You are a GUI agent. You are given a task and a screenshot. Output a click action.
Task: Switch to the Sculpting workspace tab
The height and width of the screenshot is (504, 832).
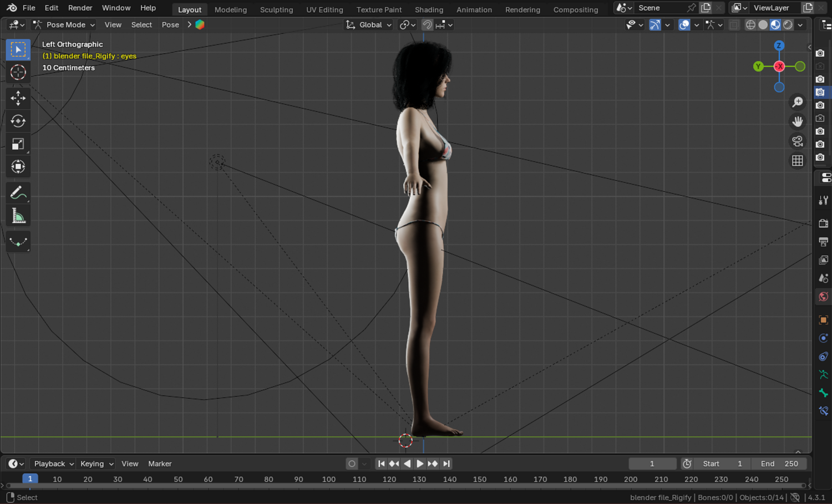276,9
